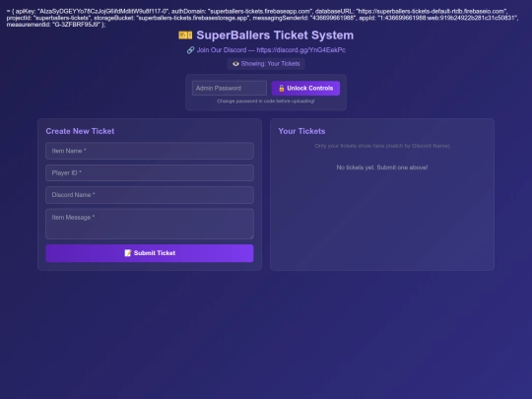Click the Discord Name input field

[x=150, y=195]
